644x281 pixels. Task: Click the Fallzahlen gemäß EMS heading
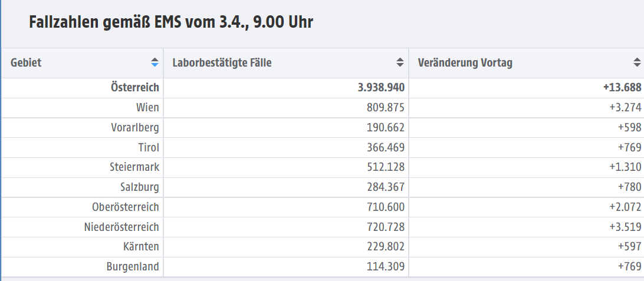(x=171, y=22)
